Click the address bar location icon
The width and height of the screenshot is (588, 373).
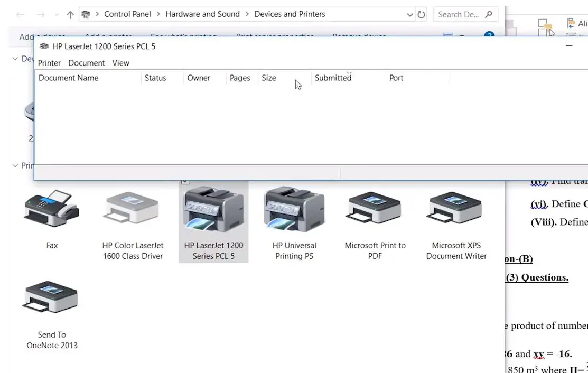[86, 14]
